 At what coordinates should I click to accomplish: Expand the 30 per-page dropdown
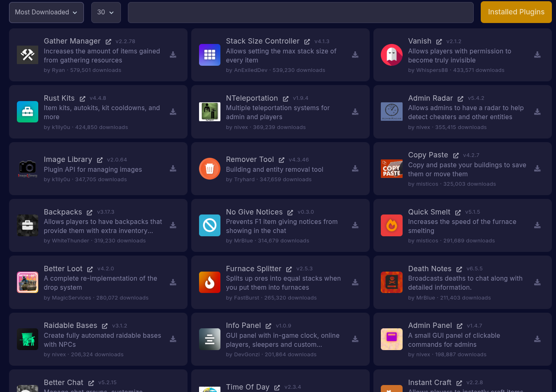[106, 12]
